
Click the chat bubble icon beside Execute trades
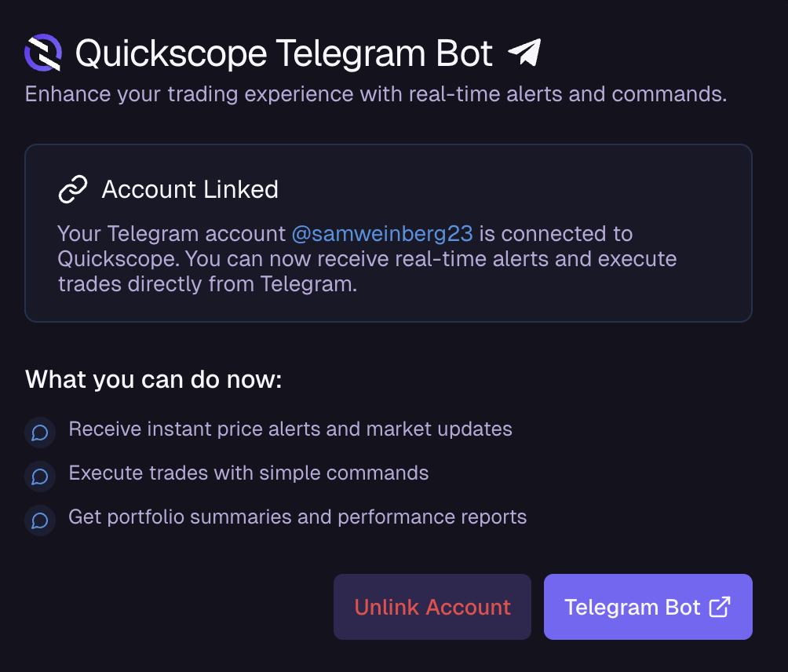point(40,476)
